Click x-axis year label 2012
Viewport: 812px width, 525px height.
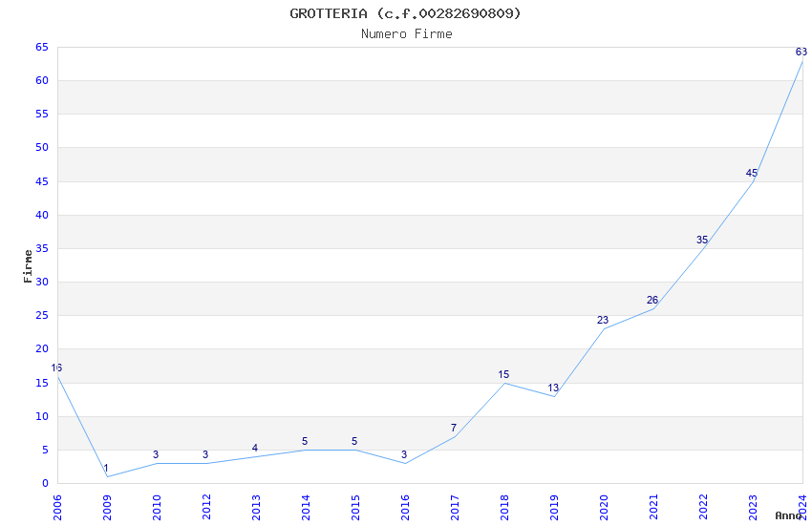pyautogui.click(x=206, y=507)
